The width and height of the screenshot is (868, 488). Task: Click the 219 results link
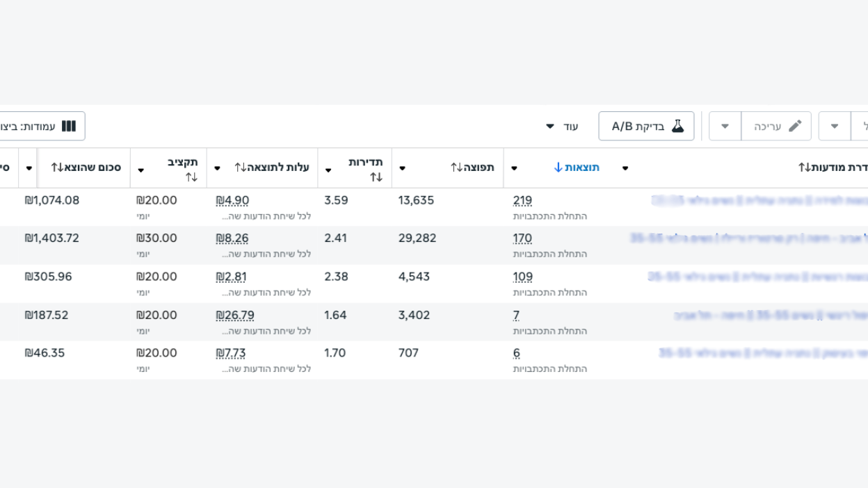[x=522, y=200]
